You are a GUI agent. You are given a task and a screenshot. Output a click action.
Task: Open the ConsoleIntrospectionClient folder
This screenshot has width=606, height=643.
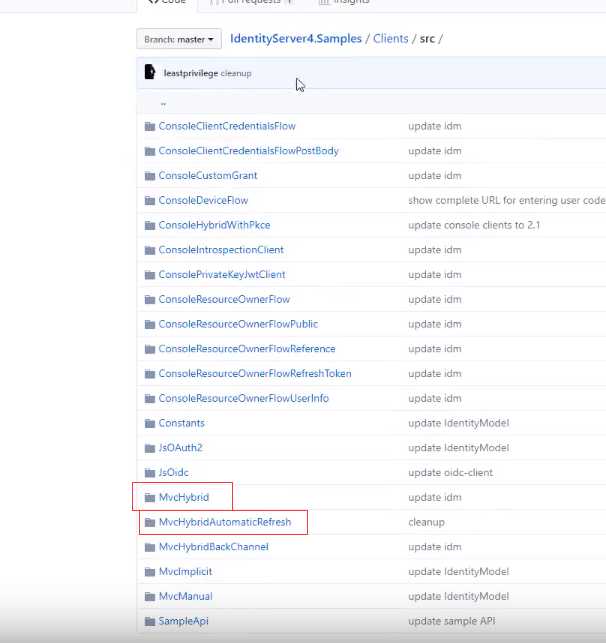221,250
